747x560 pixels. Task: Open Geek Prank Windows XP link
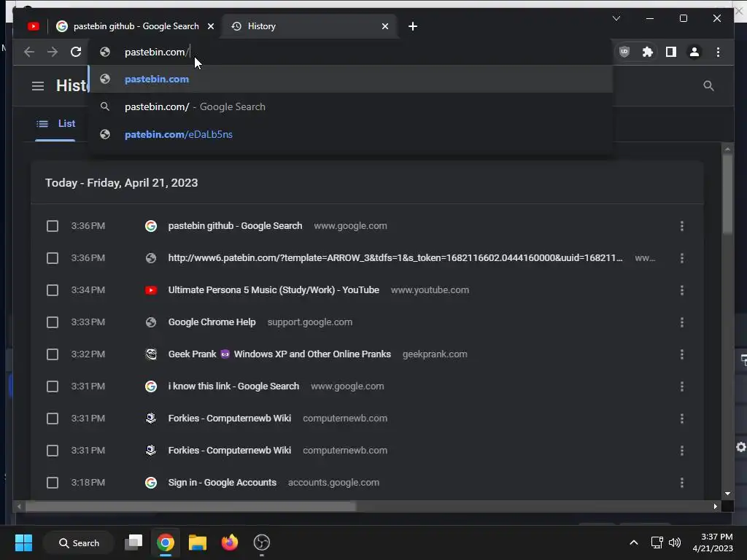tap(279, 354)
